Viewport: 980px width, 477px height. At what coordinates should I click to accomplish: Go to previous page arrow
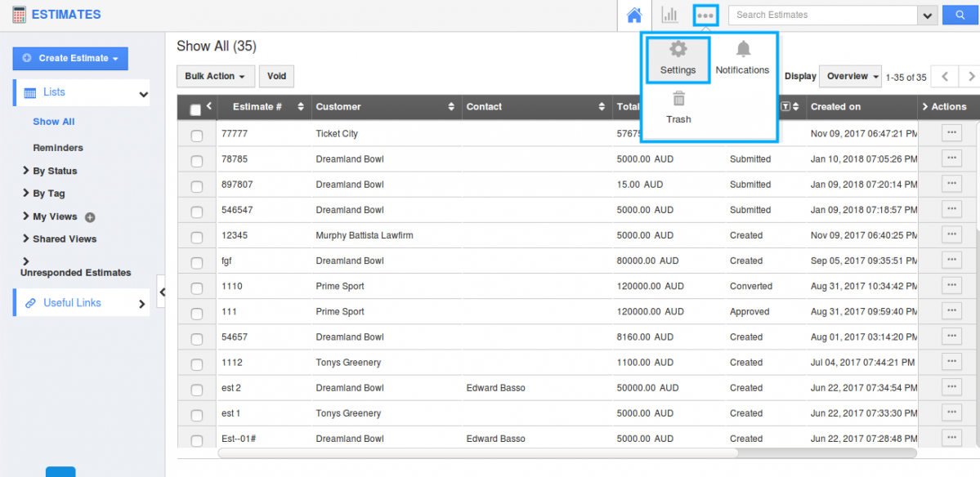(x=945, y=77)
